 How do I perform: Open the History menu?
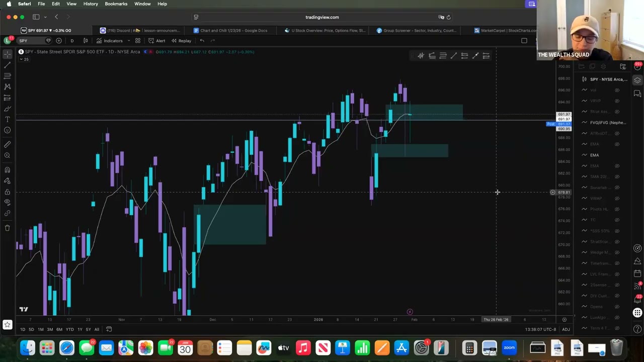(91, 4)
